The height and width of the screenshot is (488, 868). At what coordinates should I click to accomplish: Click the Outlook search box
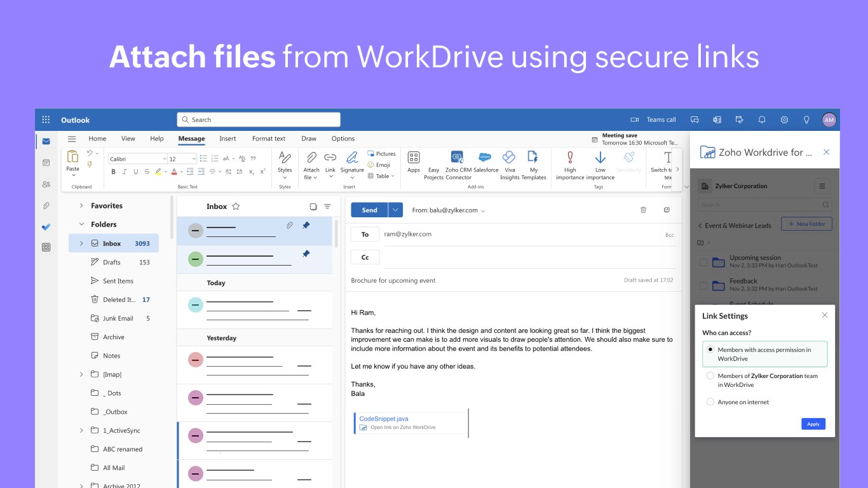(x=259, y=119)
